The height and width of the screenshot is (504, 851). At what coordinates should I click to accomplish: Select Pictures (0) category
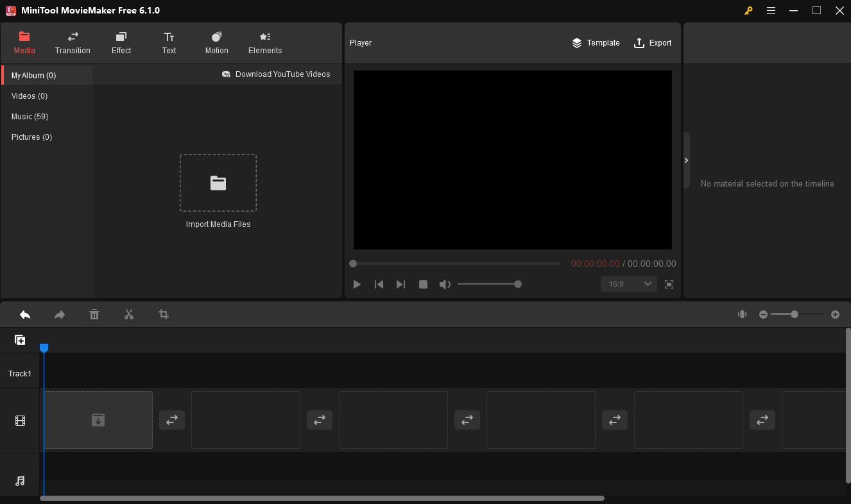coord(47,137)
